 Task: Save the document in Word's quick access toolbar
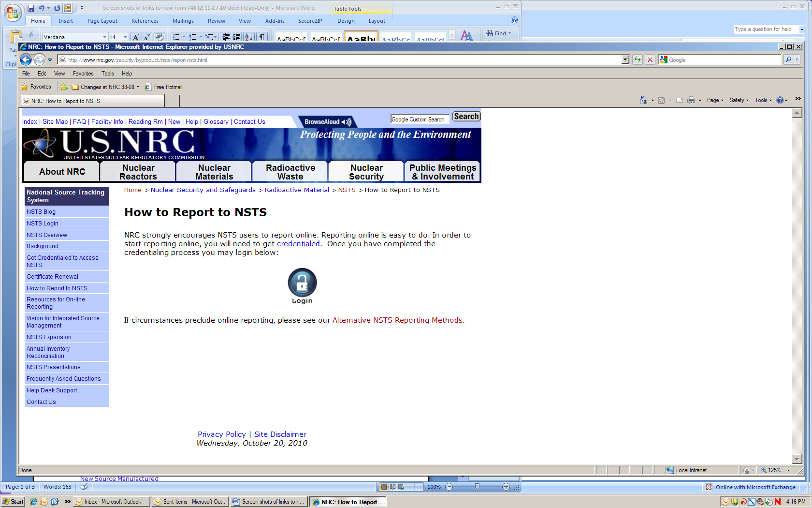point(31,8)
